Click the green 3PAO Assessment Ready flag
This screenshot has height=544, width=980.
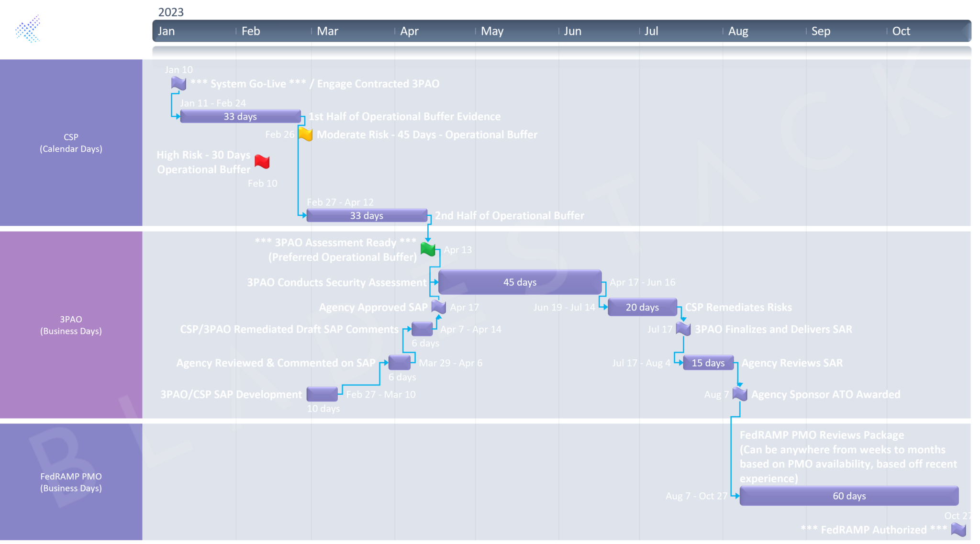click(428, 249)
